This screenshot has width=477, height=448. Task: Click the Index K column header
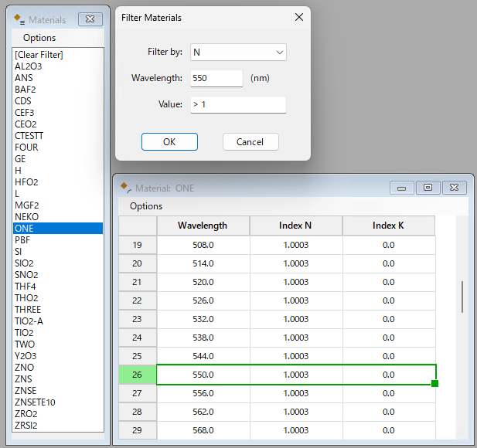pos(388,226)
